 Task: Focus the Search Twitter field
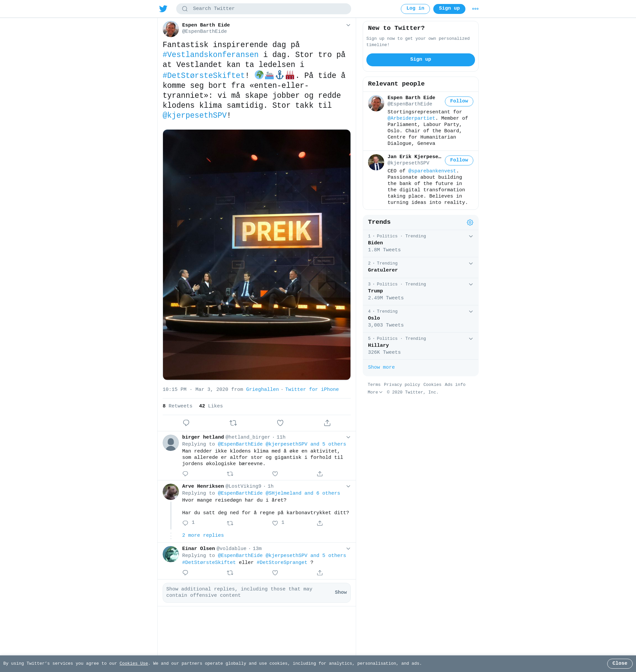pos(263,9)
